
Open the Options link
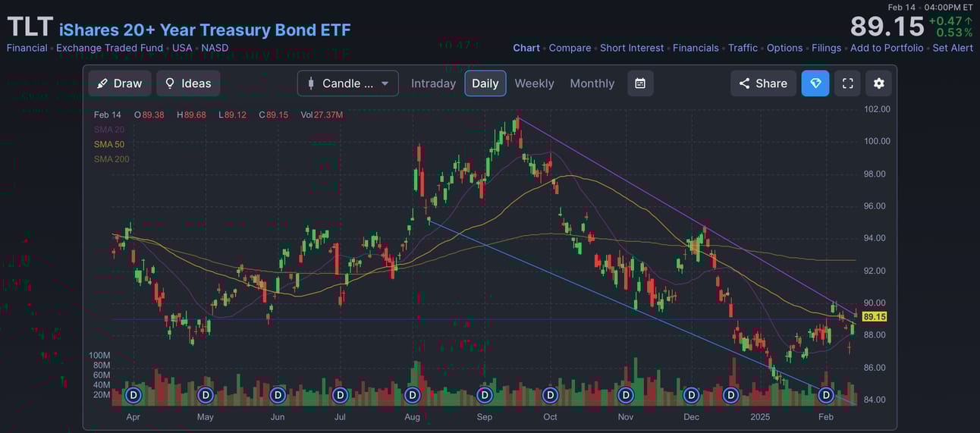[x=784, y=48]
